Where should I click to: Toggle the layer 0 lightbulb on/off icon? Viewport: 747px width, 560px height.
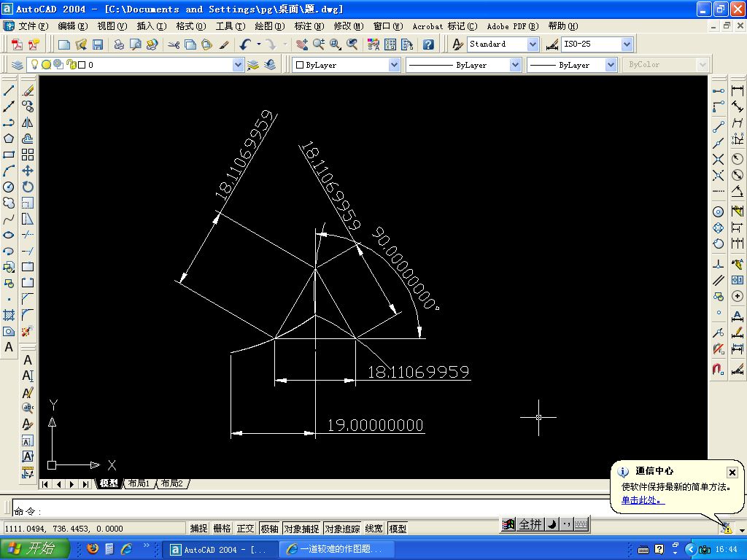coord(34,64)
